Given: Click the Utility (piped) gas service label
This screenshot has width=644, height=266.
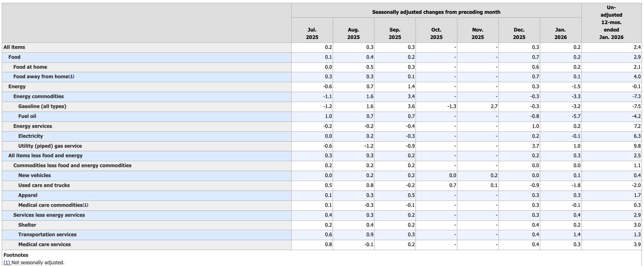Looking at the screenshot, I should coord(50,146).
